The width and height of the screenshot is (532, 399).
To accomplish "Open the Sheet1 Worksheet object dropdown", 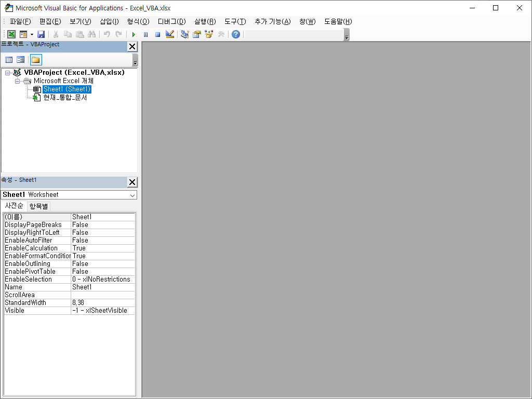I will click(x=132, y=195).
